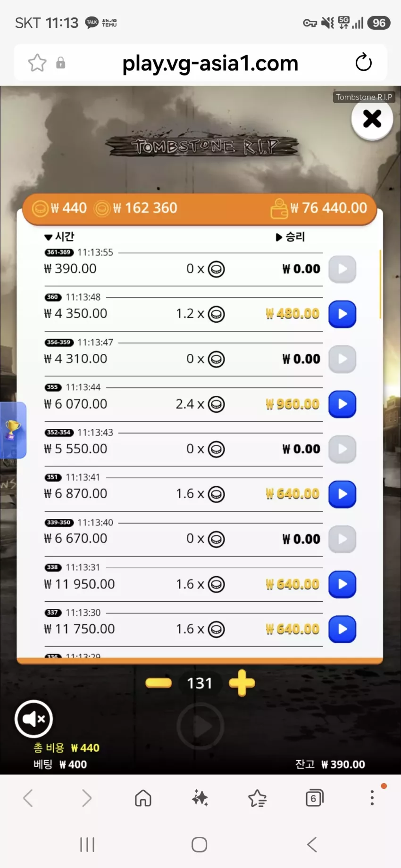Open the browser AI sparkle assistant
The image size is (401, 868).
tap(200, 798)
